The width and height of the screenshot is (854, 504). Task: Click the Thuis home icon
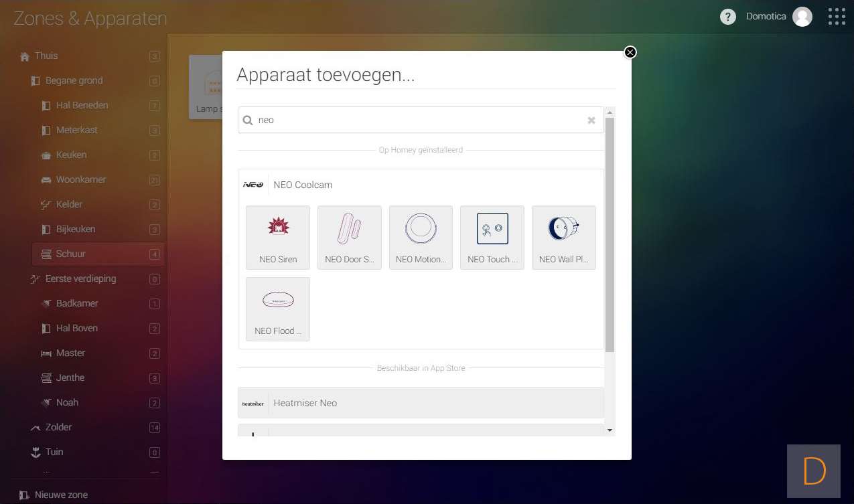coord(25,56)
